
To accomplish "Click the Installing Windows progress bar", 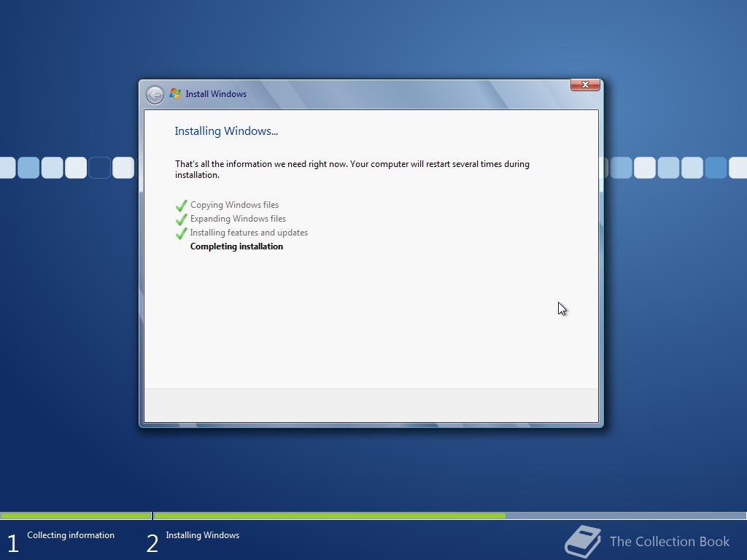I will [449, 516].
